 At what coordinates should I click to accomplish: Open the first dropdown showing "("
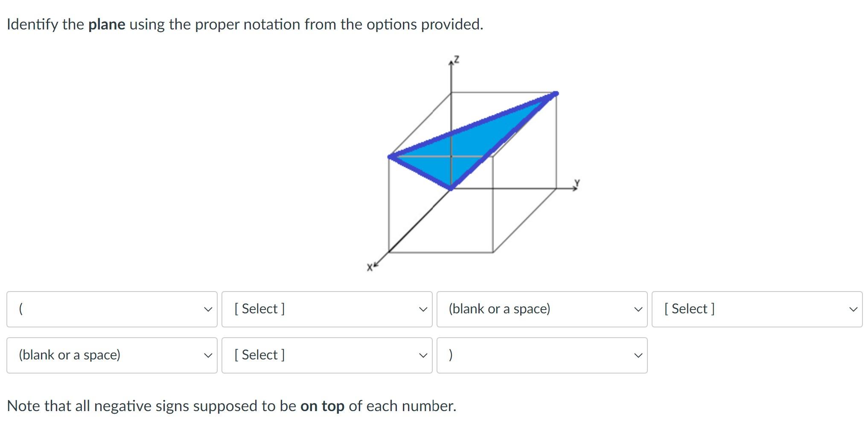coord(112,309)
